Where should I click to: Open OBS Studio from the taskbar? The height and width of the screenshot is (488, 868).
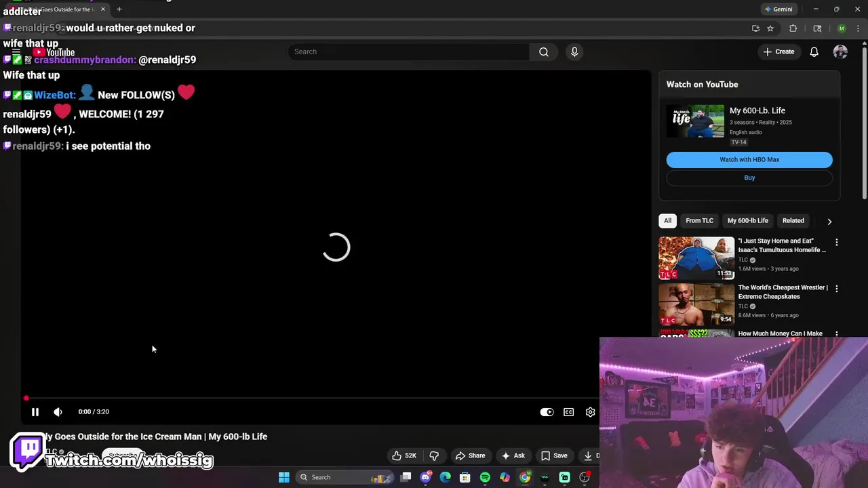click(585, 477)
